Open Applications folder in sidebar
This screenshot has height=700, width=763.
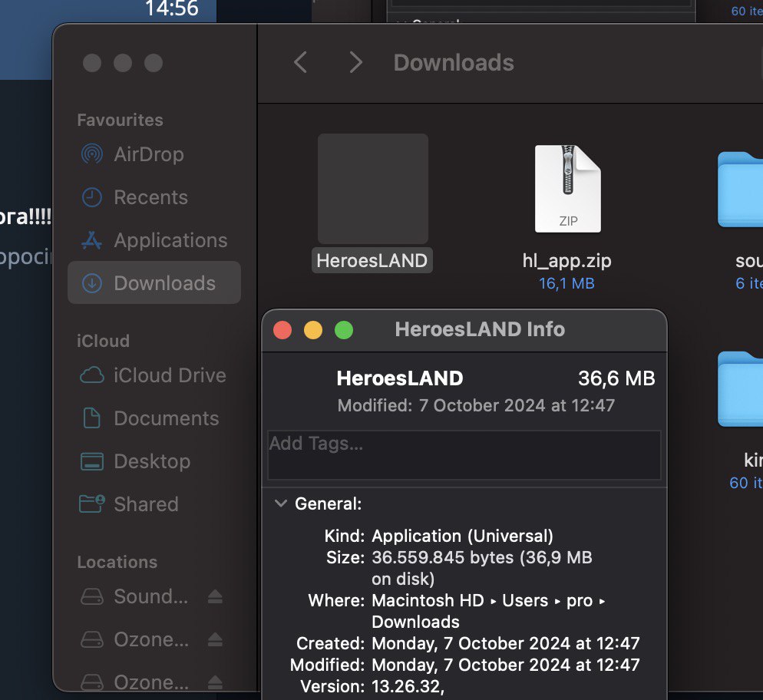(170, 240)
